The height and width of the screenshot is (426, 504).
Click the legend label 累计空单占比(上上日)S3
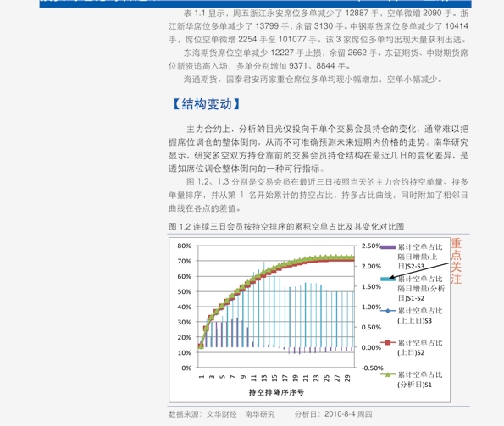(420, 316)
